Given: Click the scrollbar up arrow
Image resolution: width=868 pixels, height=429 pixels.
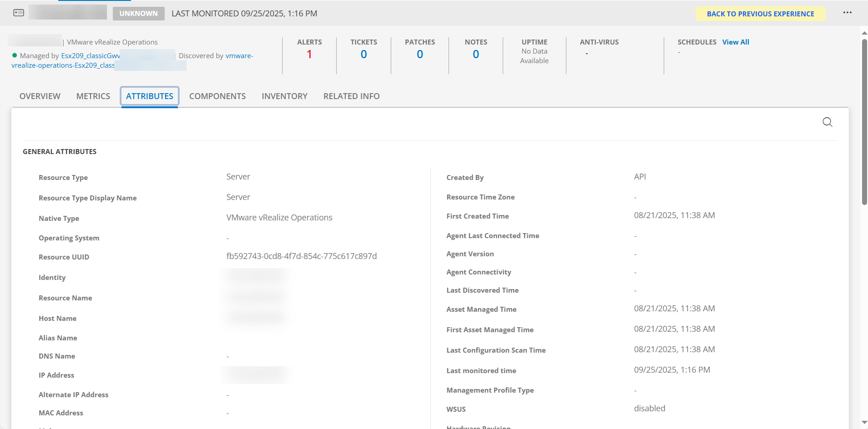Looking at the screenshot, I should [x=864, y=33].
